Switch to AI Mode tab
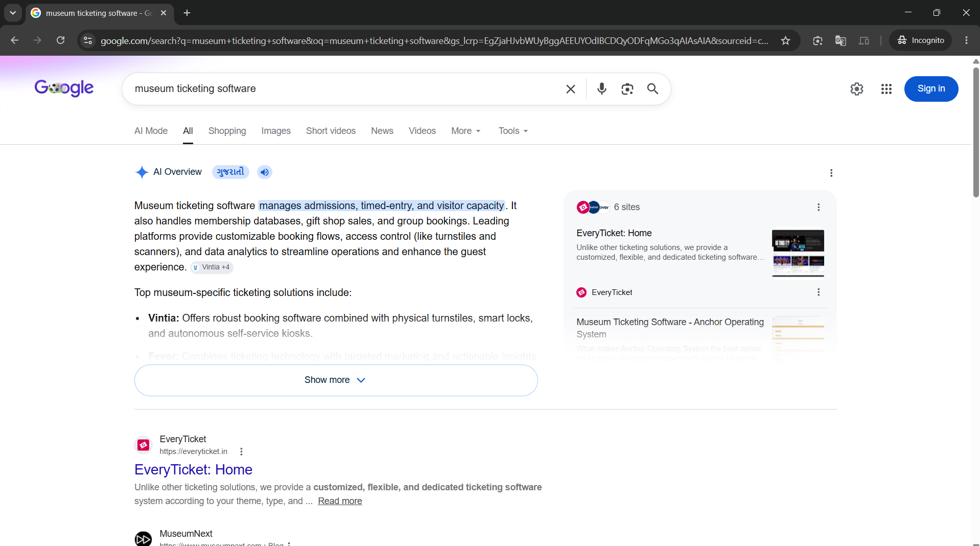This screenshot has width=980, height=546. coord(151,131)
